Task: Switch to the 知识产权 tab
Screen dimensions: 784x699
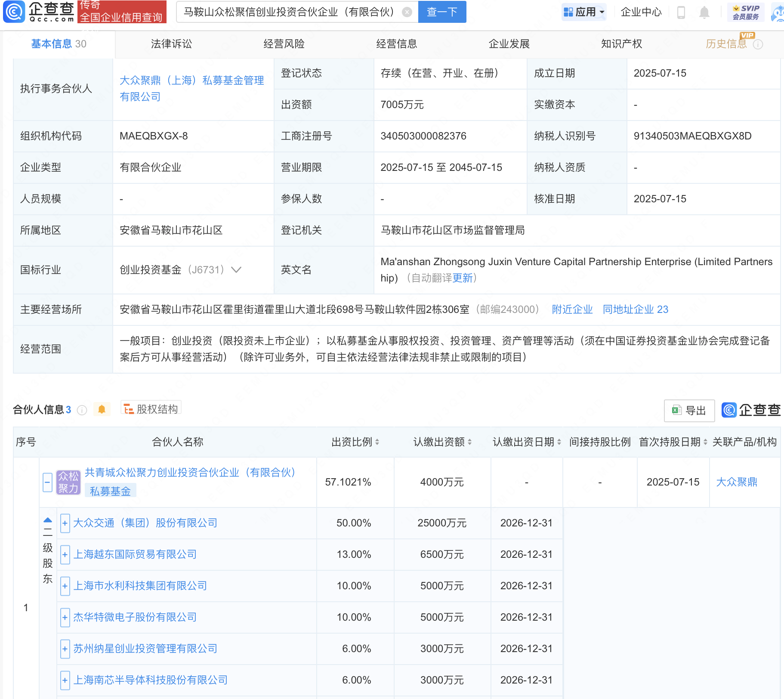Action: tap(621, 44)
